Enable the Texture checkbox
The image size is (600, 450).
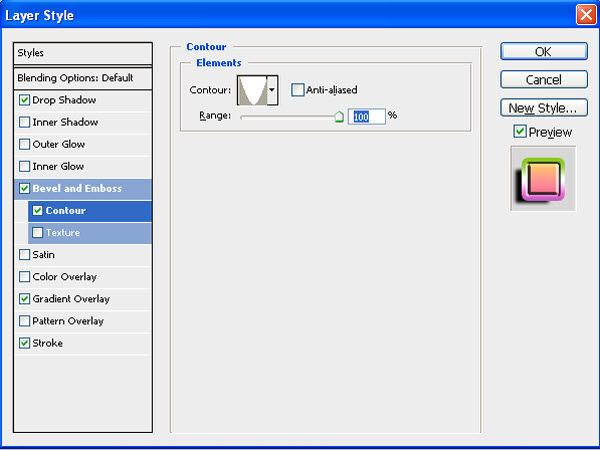pos(38,233)
